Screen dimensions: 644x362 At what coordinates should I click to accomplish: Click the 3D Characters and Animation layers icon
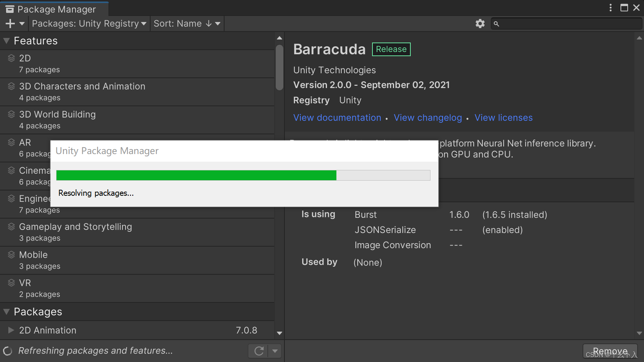click(11, 86)
